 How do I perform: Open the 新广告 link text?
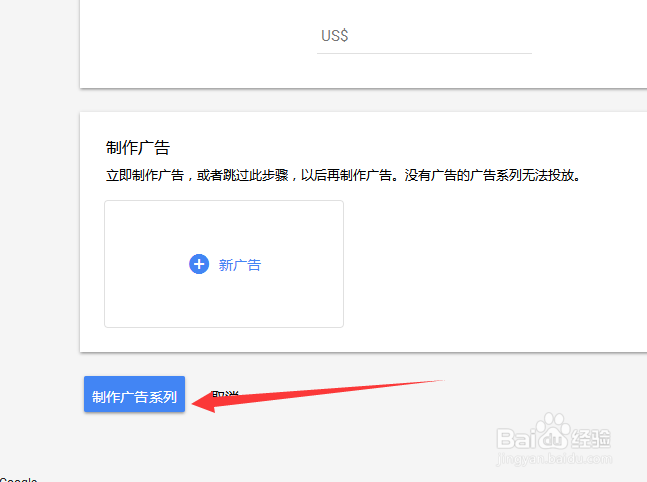pyautogui.click(x=240, y=265)
